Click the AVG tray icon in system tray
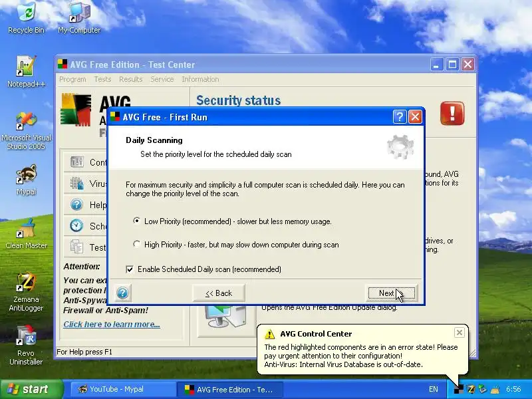Image resolution: width=532 pixels, height=399 pixels. click(x=459, y=389)
